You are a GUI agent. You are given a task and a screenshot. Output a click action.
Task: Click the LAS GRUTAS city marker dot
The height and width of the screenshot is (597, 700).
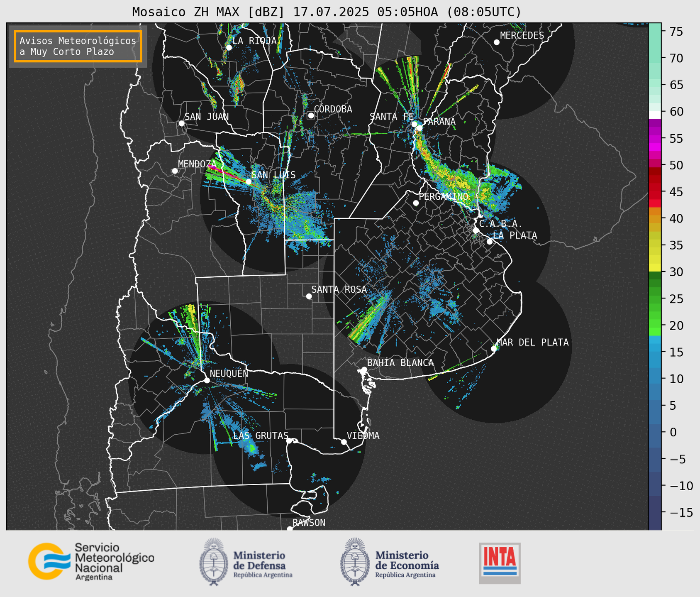pos(289,441)
